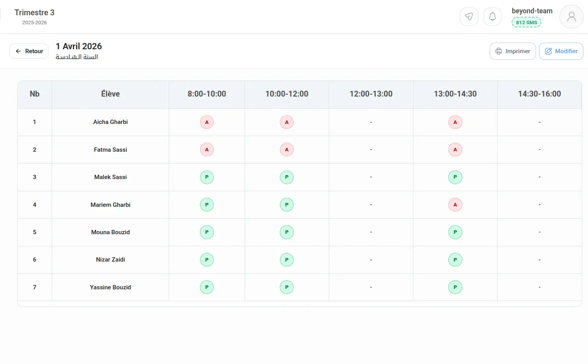Image resolution: width=588 pixels, height=364 pixels.
Task: Click Nizar Zaidi's present badge for 10:00-12:00
Action: click(x=287, y=260)
